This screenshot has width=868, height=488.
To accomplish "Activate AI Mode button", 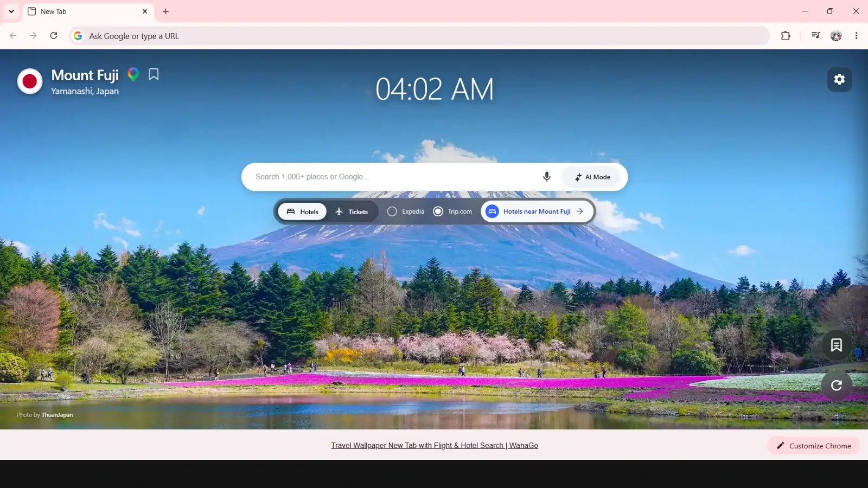I will (592, 177).
